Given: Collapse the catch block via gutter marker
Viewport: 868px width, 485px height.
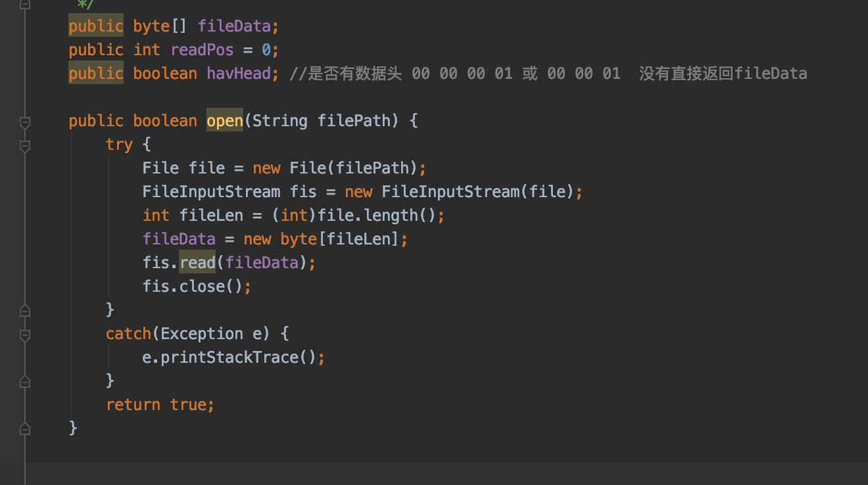Looking at the screenshot, I should pyautogui.click(x=24, y=335).
